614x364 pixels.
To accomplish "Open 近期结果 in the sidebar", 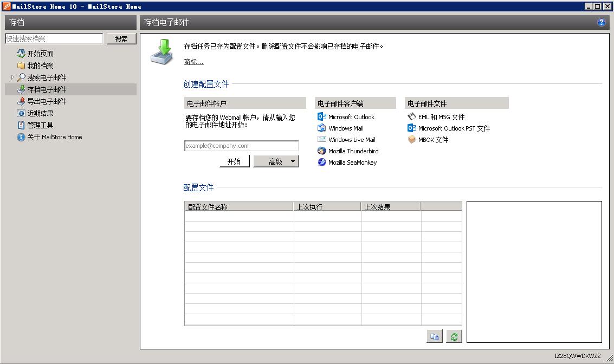I will 40,113.
